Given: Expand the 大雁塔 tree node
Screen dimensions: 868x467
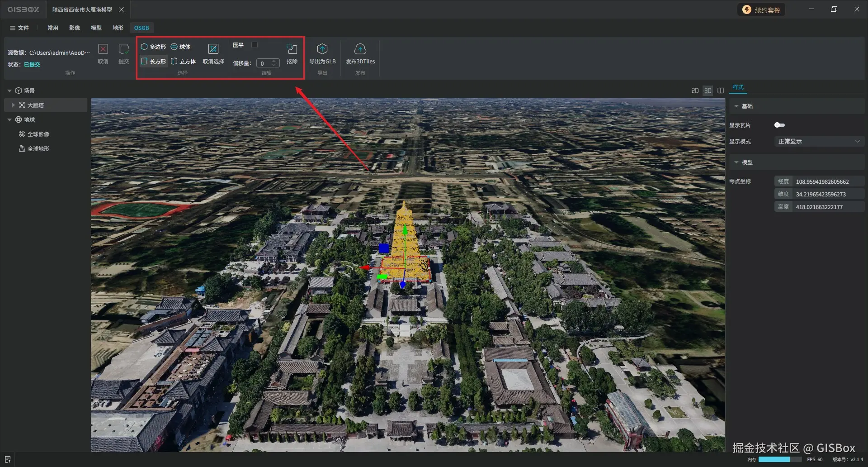Looking at the screenshot, I should pyautogui.click(x=13, y=105).
